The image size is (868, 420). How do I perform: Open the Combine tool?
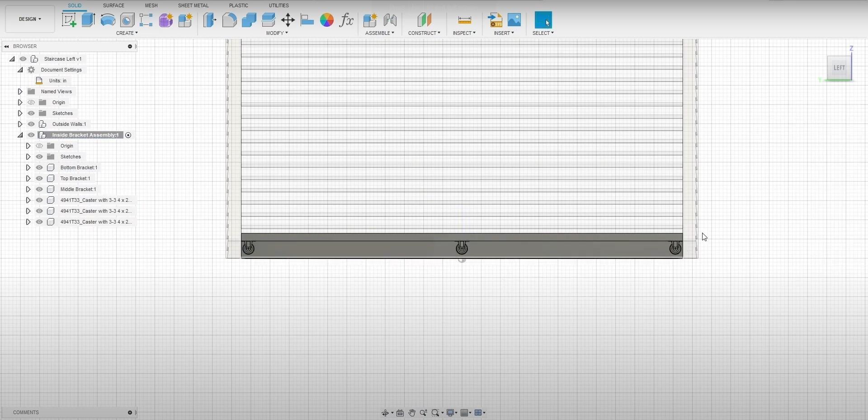click(249, 20)
